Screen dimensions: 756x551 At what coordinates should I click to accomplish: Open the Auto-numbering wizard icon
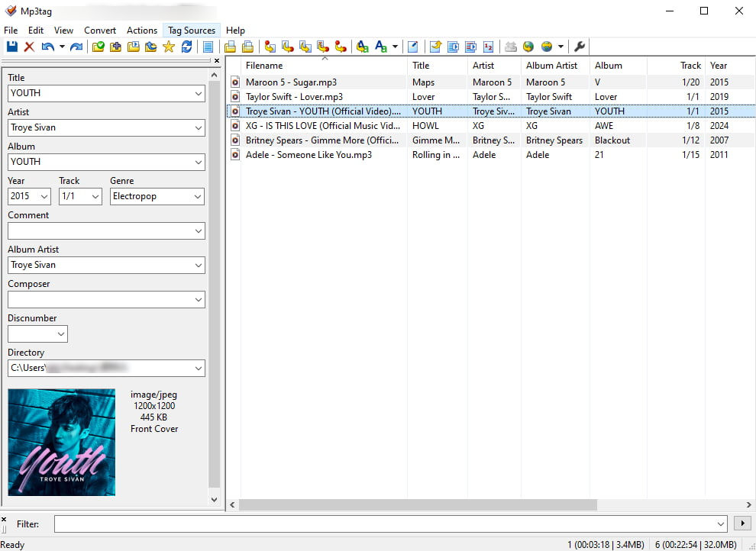pyautogui.click(x=489, y=47)
